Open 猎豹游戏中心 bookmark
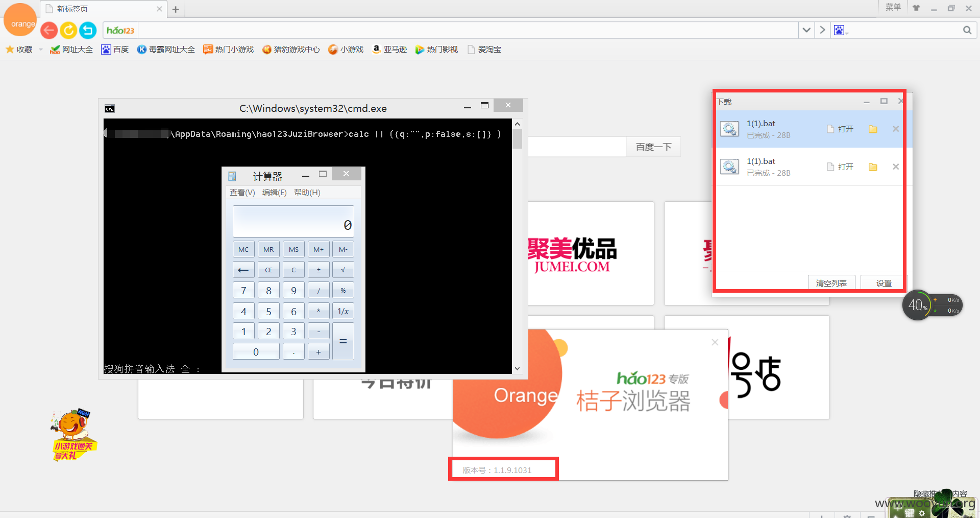Image resolution: width=980 pixels, height=518 pixels. pos(291,50)
